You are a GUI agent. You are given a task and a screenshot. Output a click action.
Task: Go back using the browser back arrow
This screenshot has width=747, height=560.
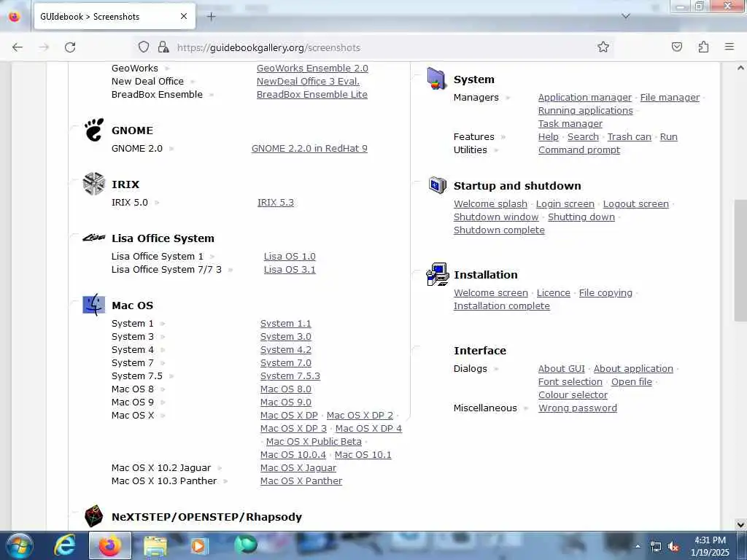(18, 47)
